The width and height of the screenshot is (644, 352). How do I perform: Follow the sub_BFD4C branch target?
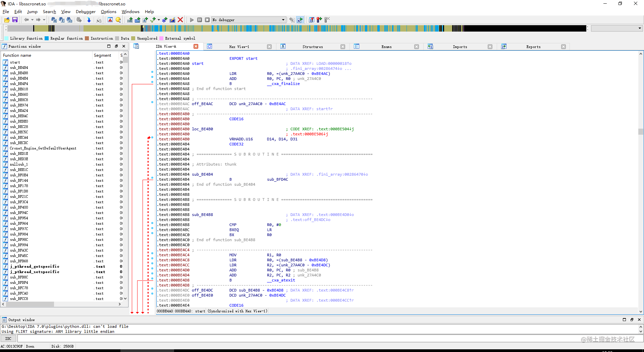277,179
